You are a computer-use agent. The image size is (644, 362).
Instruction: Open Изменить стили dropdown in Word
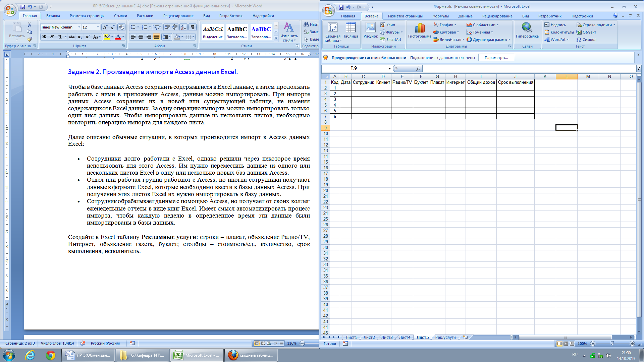289,32
